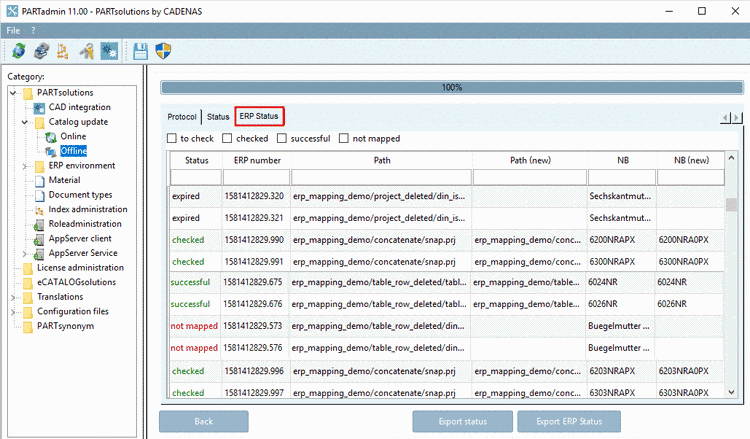Click the License administration folder icon
Viewport: 750px width, 439px height.
(28, 268)
